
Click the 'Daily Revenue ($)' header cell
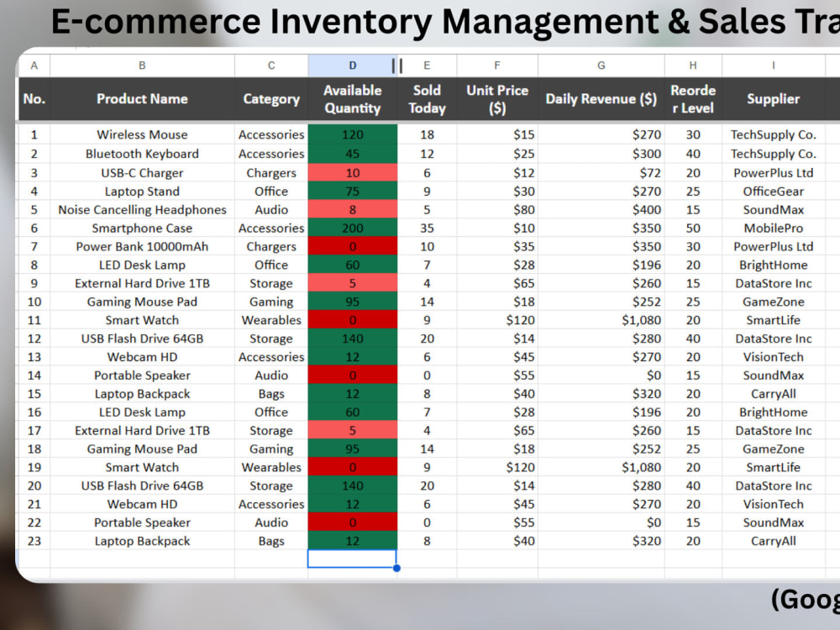601,99
